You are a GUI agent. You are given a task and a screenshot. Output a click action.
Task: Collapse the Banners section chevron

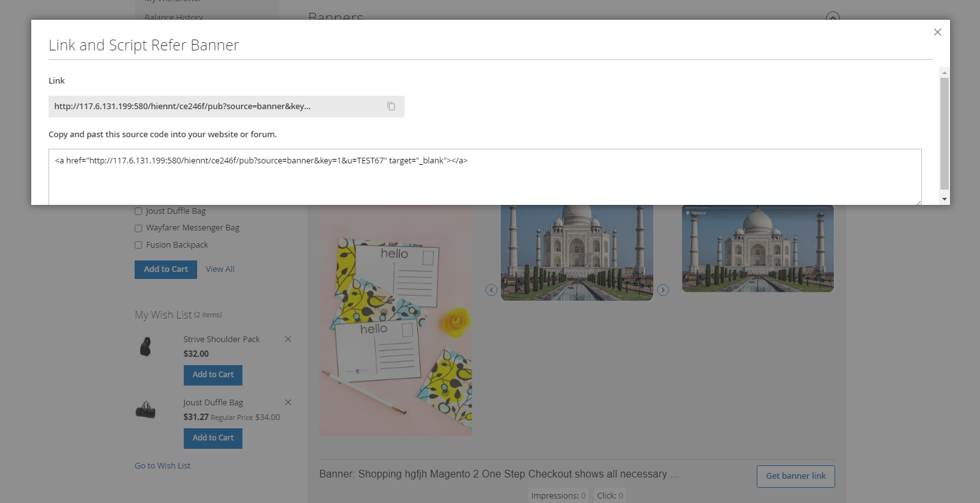tap(833, 17)
